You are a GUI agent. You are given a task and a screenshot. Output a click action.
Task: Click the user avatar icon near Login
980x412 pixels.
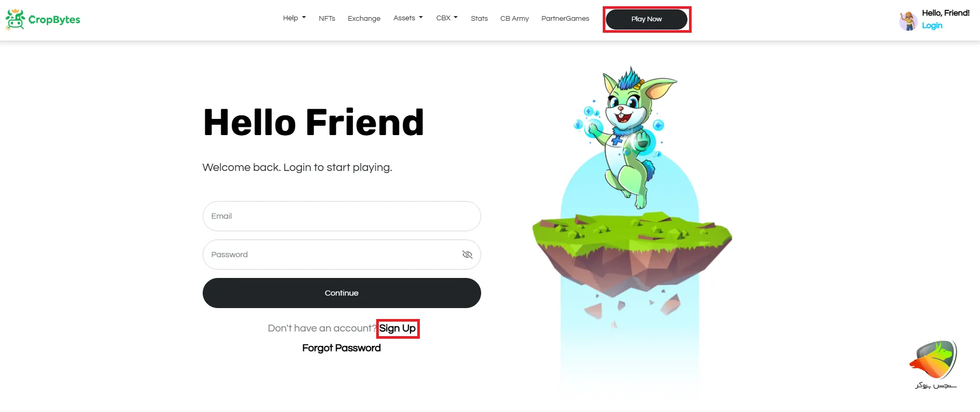908,21
